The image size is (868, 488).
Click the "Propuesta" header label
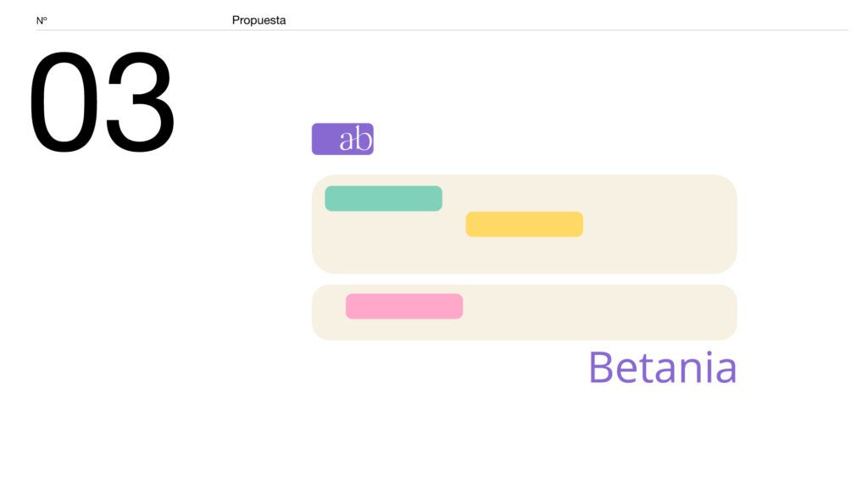pos(259,20)
